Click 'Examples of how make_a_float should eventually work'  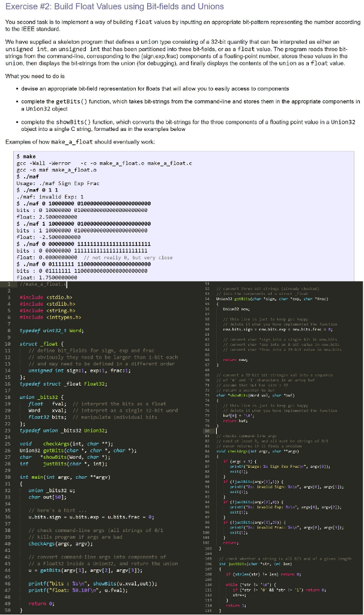point(80,142)
